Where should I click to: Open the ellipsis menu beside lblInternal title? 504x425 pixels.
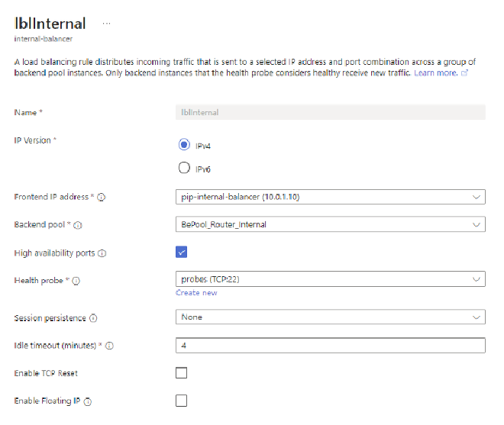click(x=107, y=24)
